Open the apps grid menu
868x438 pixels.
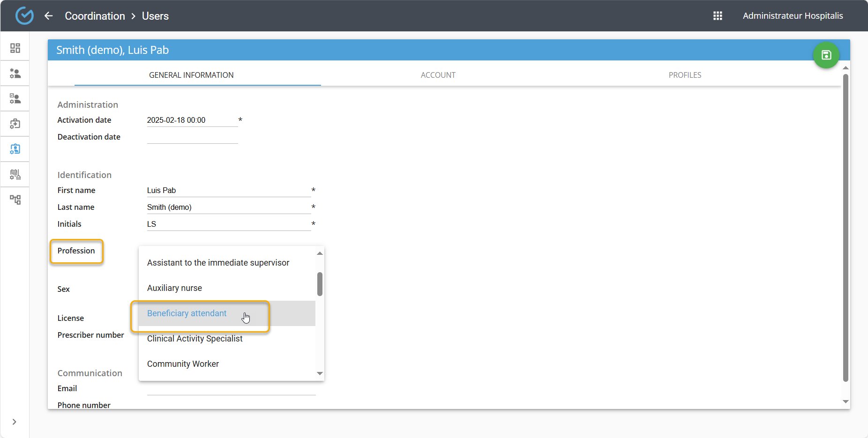pyautogui.click(x=718, y=16)
